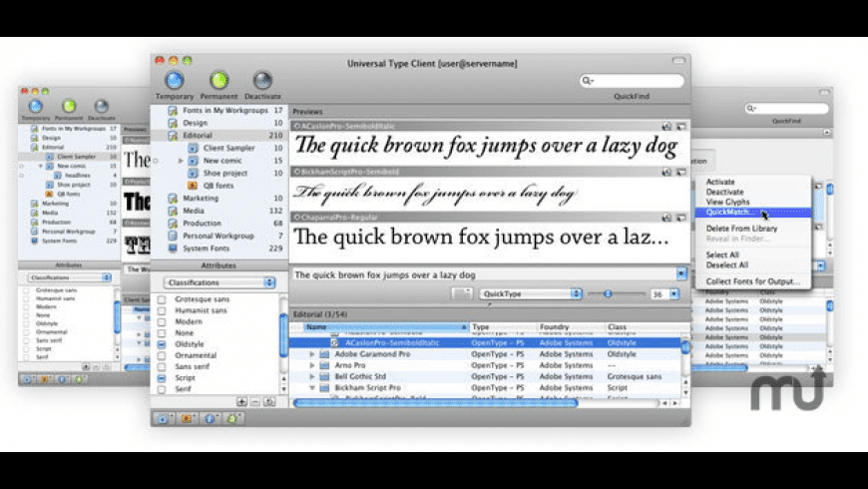The image size is (868, 489).
Task: Select the QB fonts set icon
Action: (196, 186)
